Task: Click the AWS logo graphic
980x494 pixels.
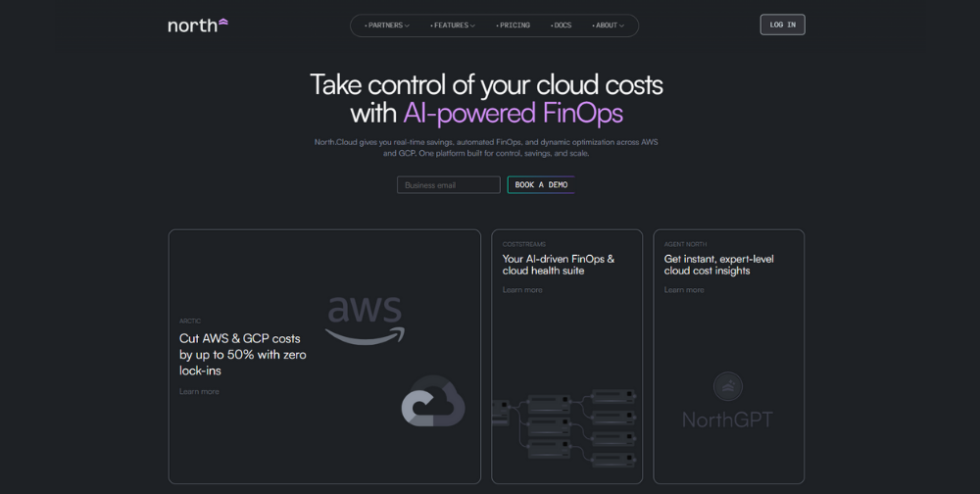Action: [x=365, y=319]
